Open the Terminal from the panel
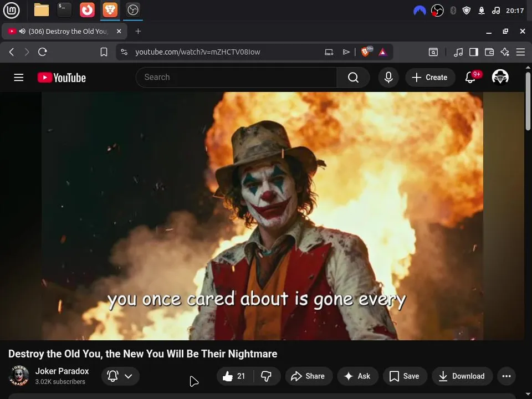 tap(64, 10)
